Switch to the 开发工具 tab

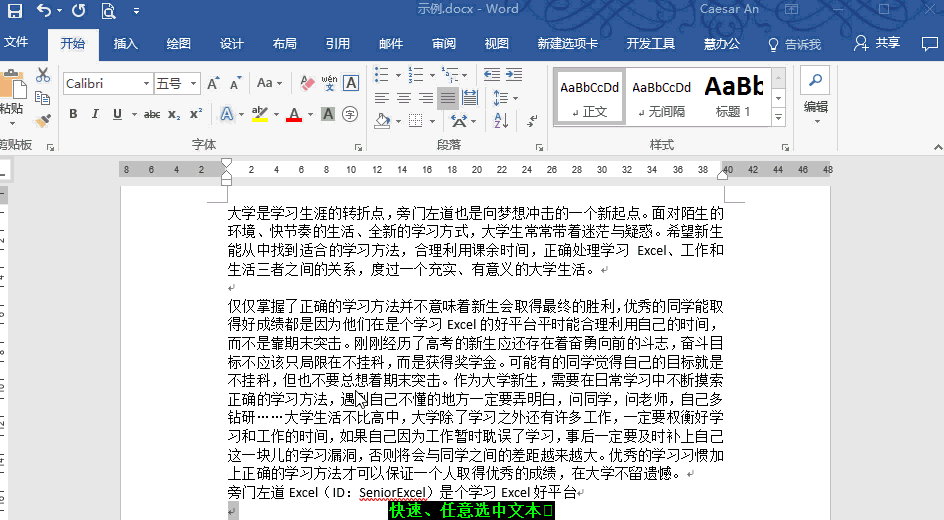pos(651,43)
